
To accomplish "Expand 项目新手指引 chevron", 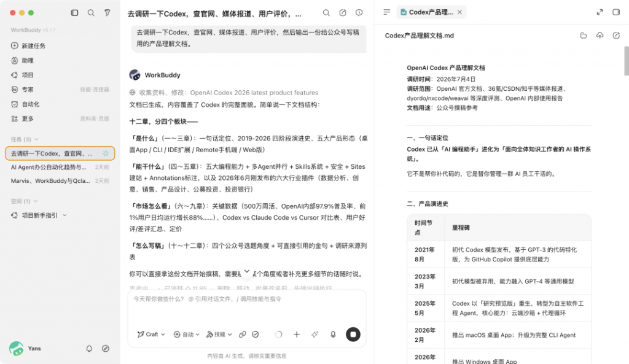I will click(64, 215).
